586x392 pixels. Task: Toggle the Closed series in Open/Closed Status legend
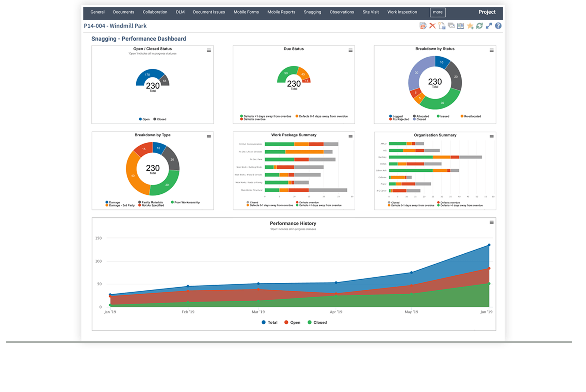(x=160, y=119)
